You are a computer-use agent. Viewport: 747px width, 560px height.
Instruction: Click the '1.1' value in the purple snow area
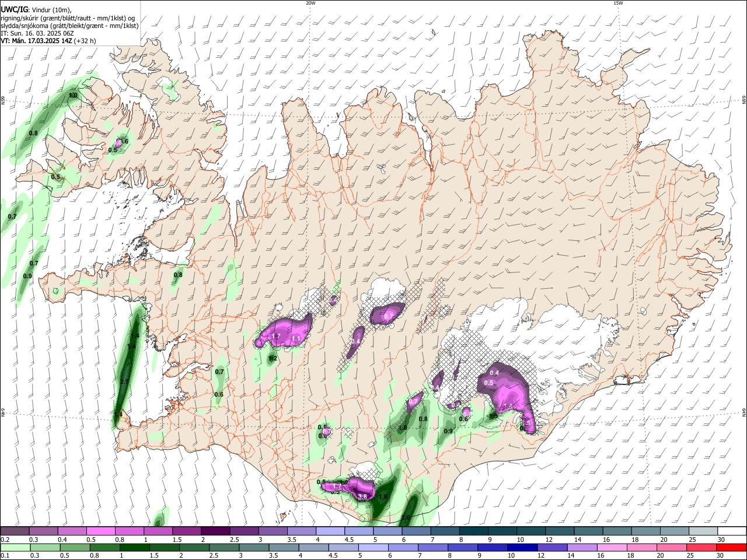pos(296,338)
